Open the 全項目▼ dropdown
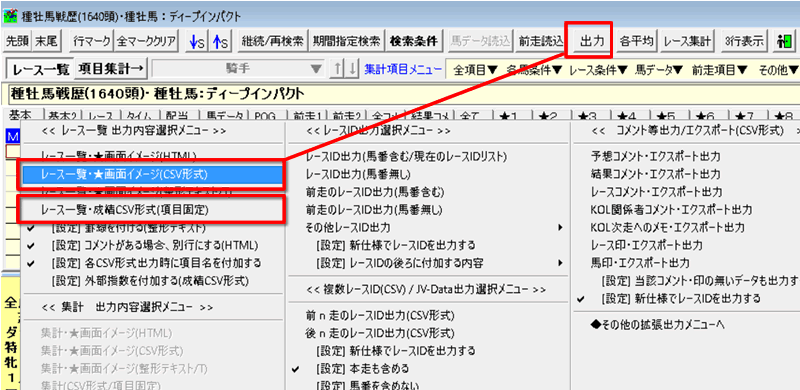The image size is (800, 390). 476,70
